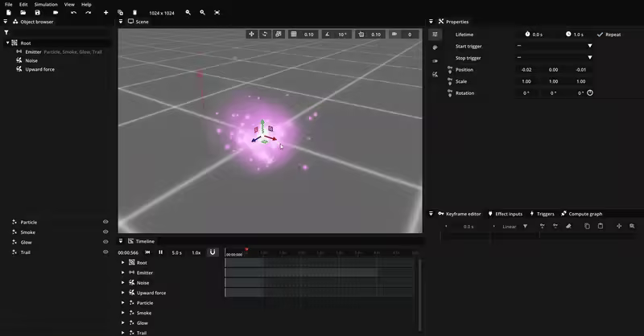Pause the timeline playback
This screenshot has height=336, width=644.
(x=160, y=252)
